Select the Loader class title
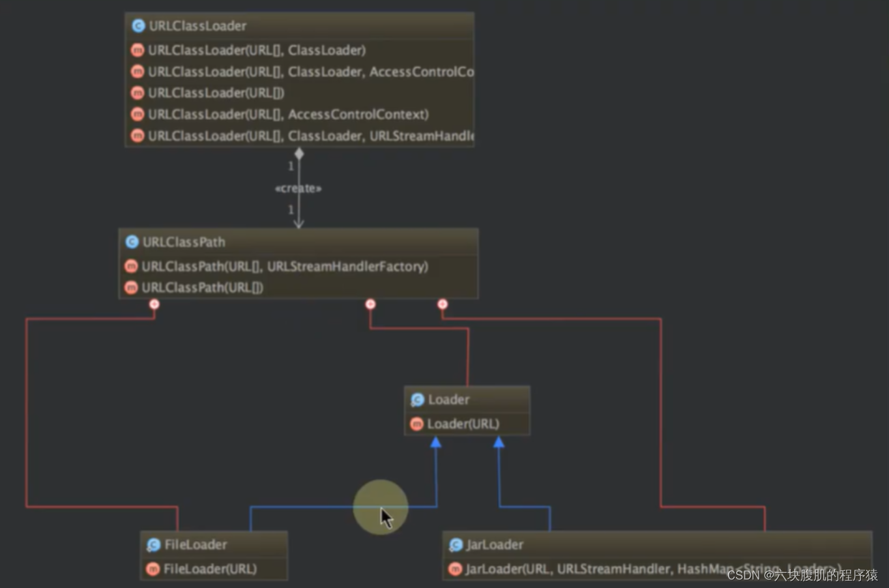Viewport: 889px width, 588px height. click(x=448, y=400)
